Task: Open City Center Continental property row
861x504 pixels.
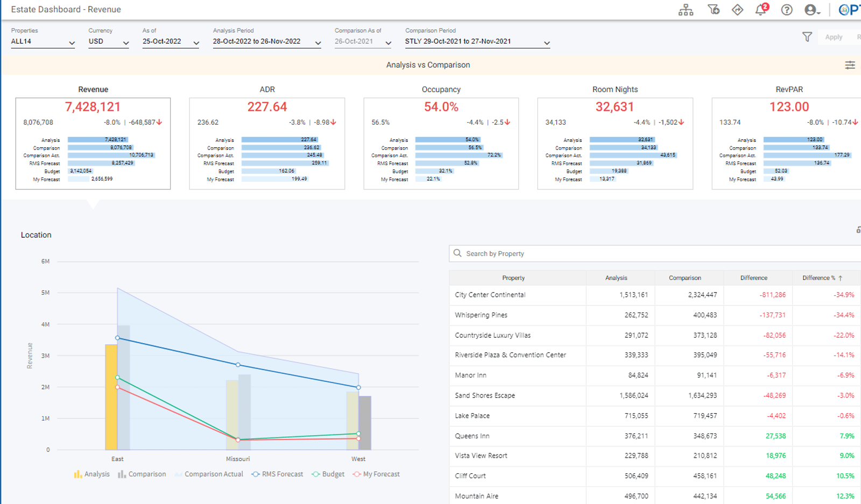Action: pyautogui.click(x=655, y=295)
